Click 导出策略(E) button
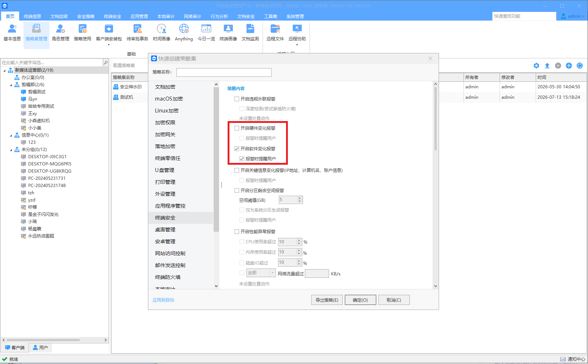Image resolution: width=588 pixels, height=364 pixels. pos(327,300)
